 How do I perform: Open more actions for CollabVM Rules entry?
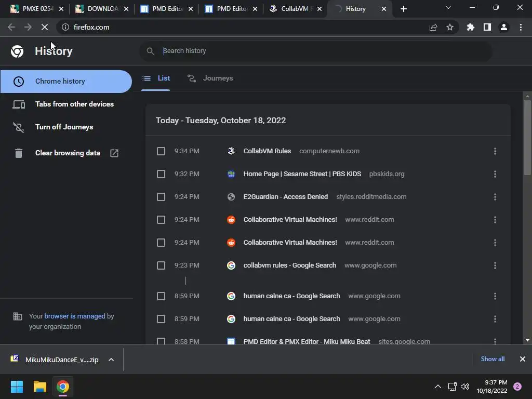click(495, 151)
